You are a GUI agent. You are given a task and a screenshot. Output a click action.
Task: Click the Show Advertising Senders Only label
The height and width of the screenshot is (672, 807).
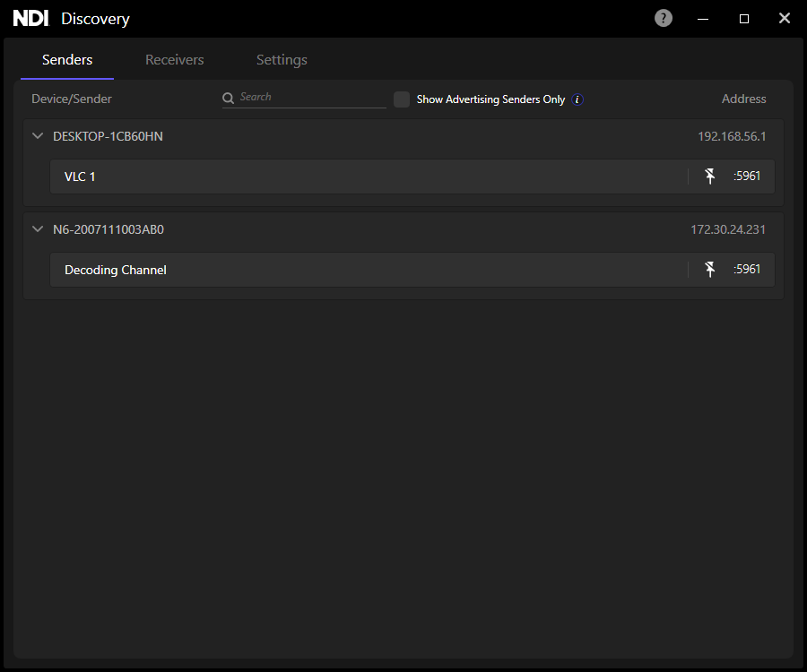click(490, 99)
